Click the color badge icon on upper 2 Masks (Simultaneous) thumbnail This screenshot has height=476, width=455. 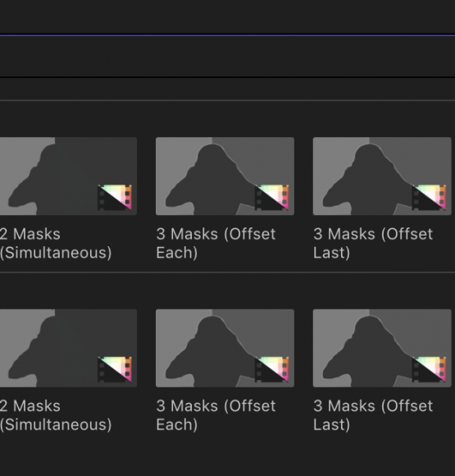[115, 197]
